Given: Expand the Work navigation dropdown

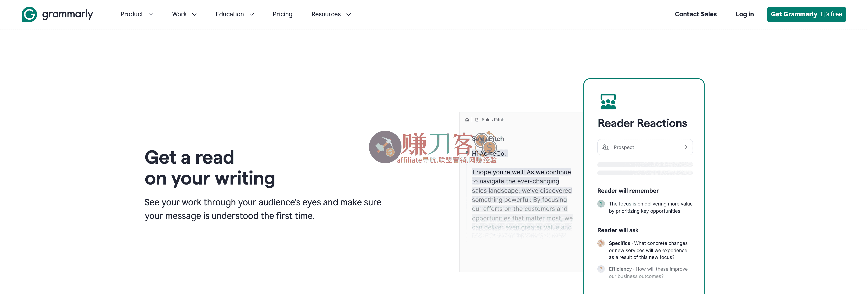Looking at the screenshot, I should (184, 14).
